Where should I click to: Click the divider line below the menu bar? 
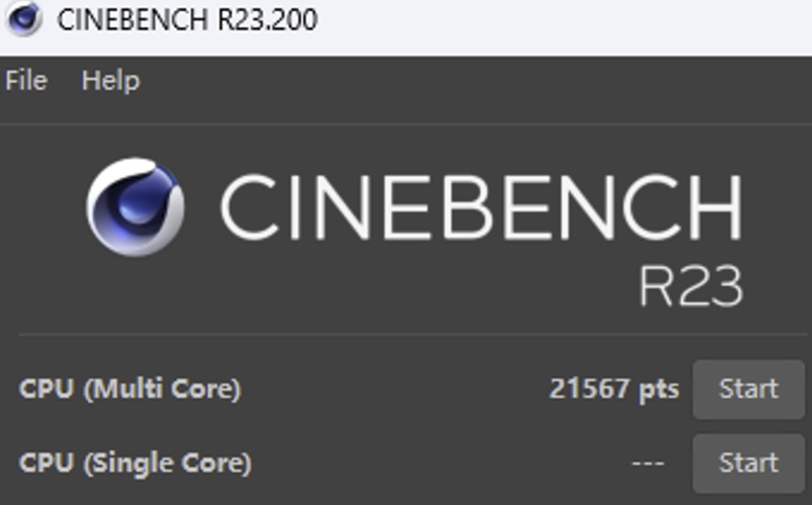(406, 123)
